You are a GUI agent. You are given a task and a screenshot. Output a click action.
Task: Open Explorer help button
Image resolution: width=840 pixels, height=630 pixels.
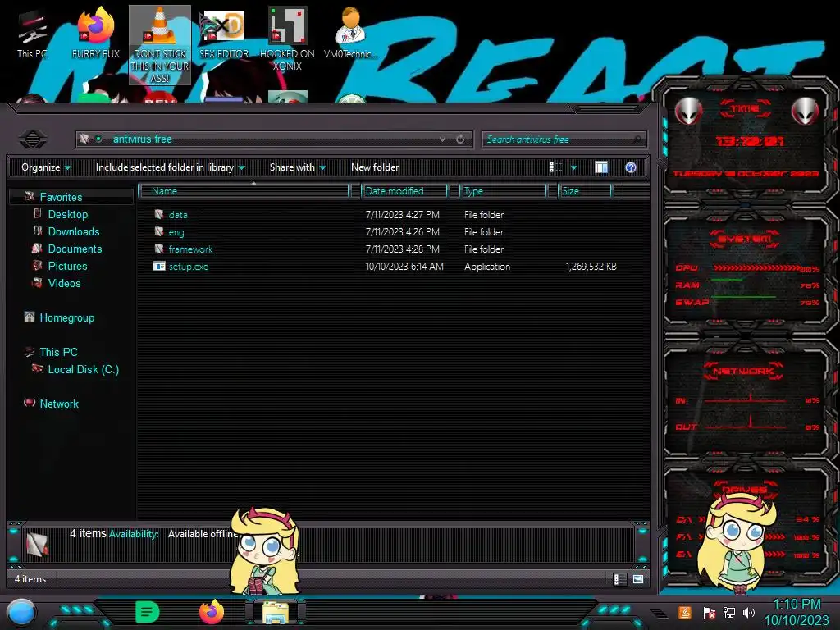(x=631, y=167)
